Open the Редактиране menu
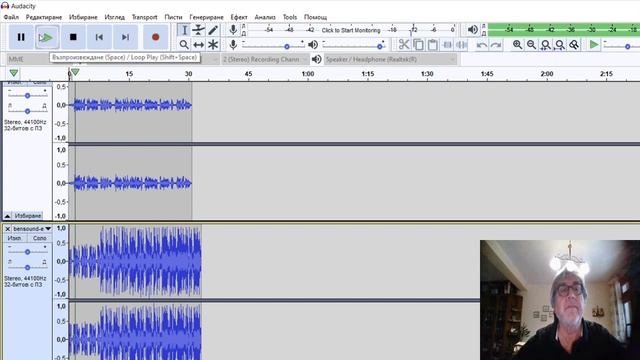 44,17
